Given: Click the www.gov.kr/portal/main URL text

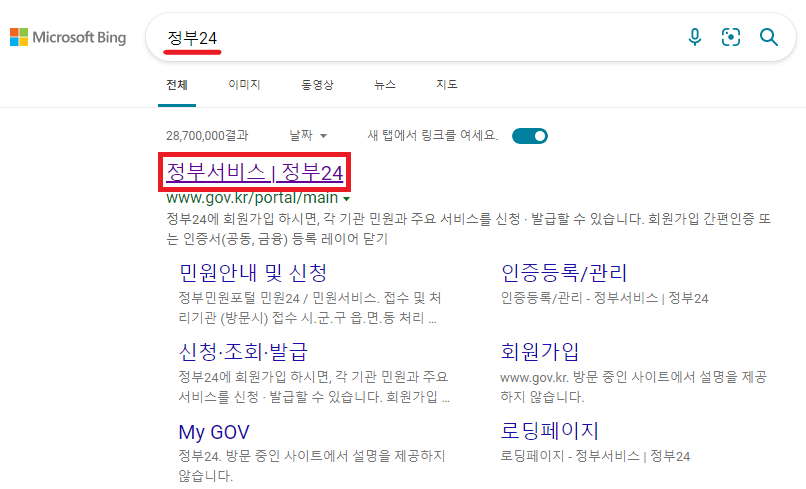Looking at the screenshot, I should [252, 198].
